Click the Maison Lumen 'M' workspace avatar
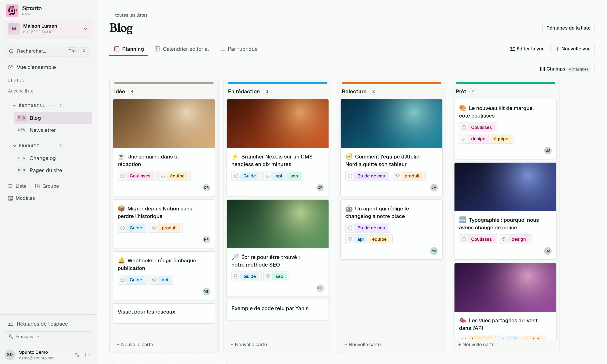Image resolution: width=607 pixels, height=364 pixels. pyautogui.click(x=14, y=29)
